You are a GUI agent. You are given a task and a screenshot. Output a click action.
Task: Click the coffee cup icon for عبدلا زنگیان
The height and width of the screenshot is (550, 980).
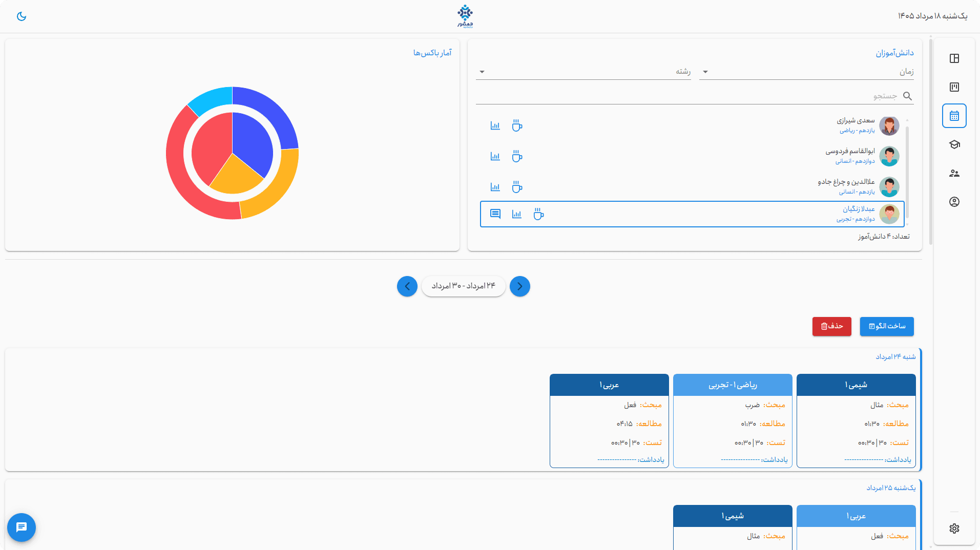[x=538, y=214]
